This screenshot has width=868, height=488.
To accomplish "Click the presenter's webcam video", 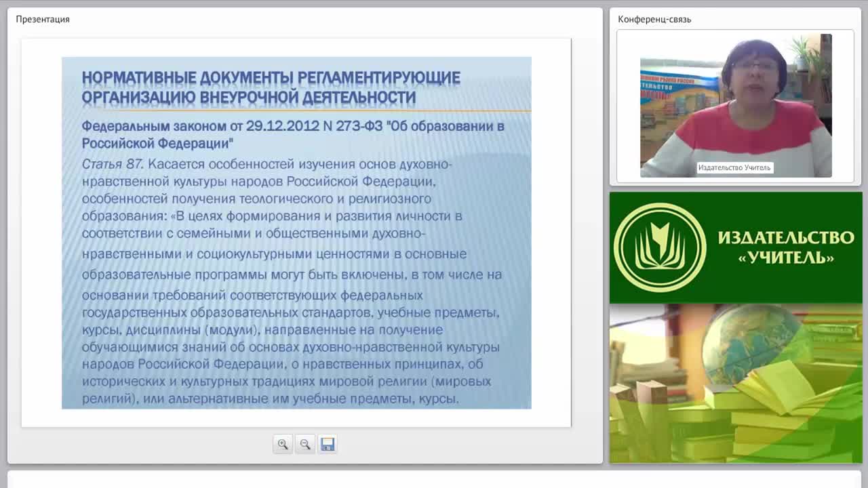I will pyautogui.click(x=736, y=106).
